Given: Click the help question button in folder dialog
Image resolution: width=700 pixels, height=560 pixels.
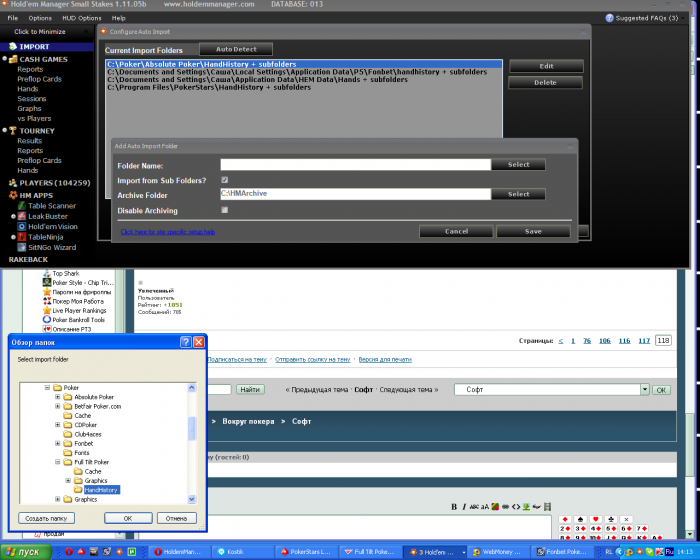Looking at the screenshot, I should (186, 342).
